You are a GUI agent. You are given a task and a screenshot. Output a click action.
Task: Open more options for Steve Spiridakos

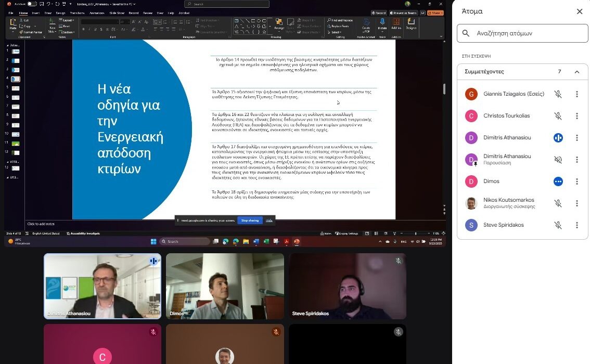[576, 225]
